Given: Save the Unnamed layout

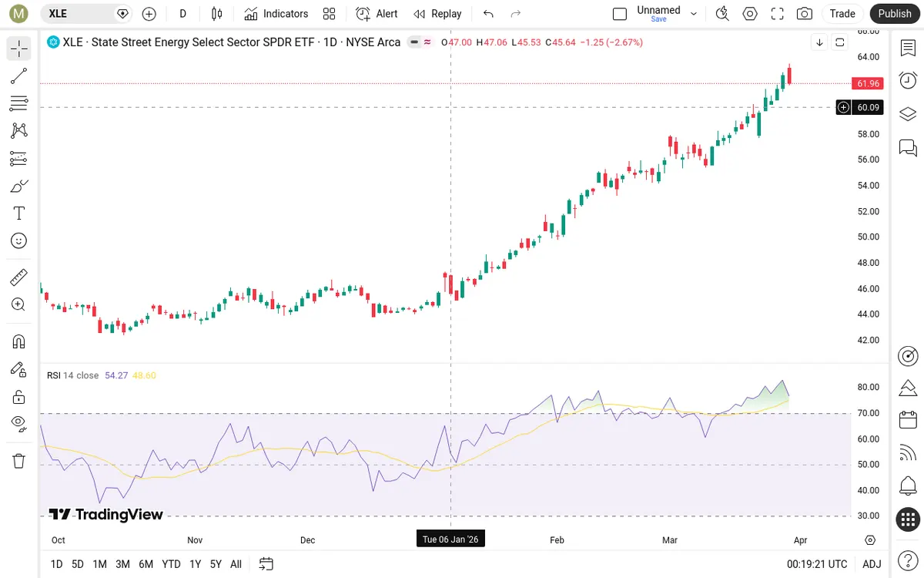Looking at the screenshot, I should pyautogui.click(x=659, y=19).
